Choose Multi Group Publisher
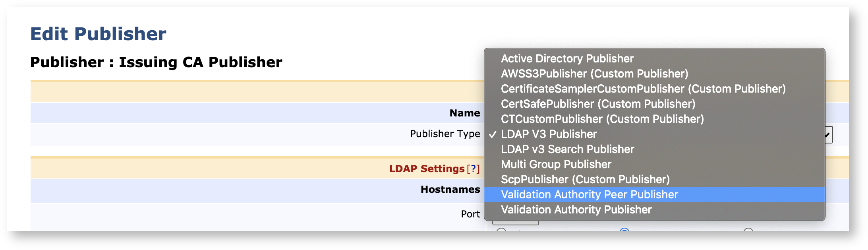The width and height of the screenshot is (868, 250). pyautogui.click(x=556, y=164)
